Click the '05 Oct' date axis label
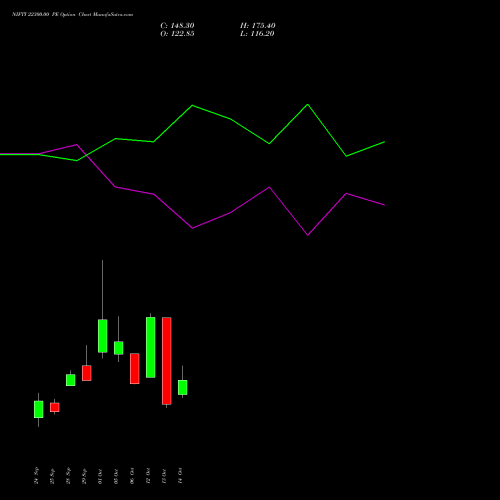Image resolution: width=500 pixels, height=500 pixels. click(x=116, y=476)
